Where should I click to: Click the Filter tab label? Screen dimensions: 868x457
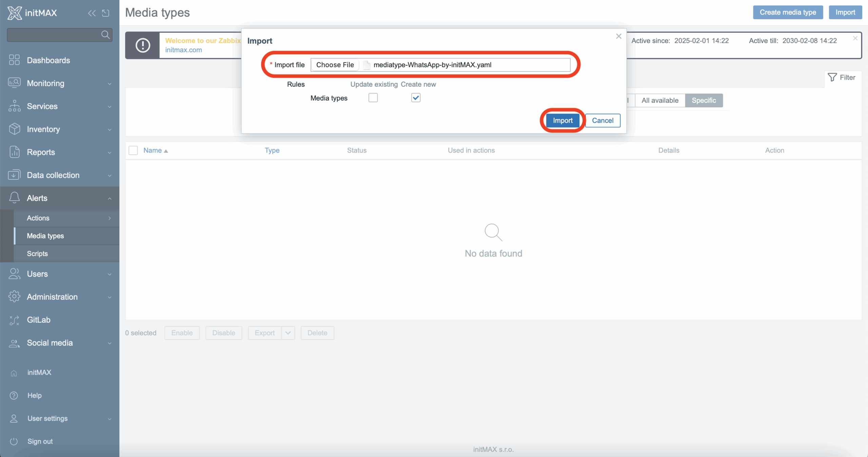coord(847,77)
